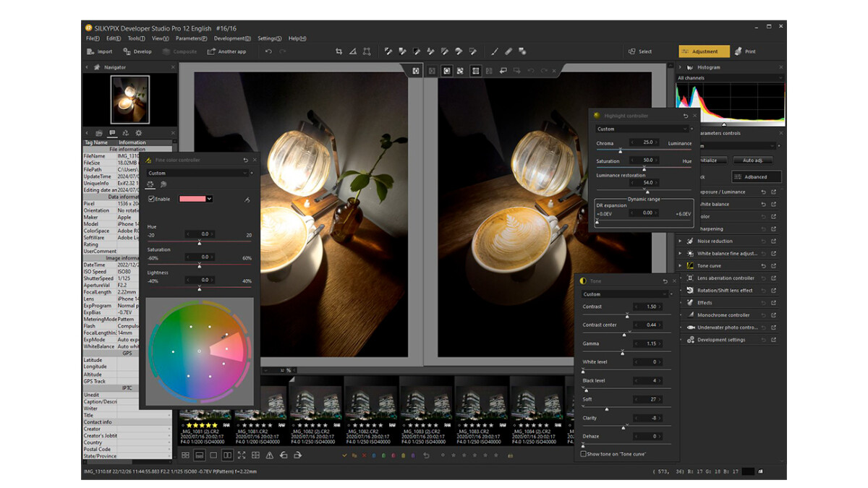Open the View menu
The width and height of the screenshot is (868, 488).
click(161, 38)
